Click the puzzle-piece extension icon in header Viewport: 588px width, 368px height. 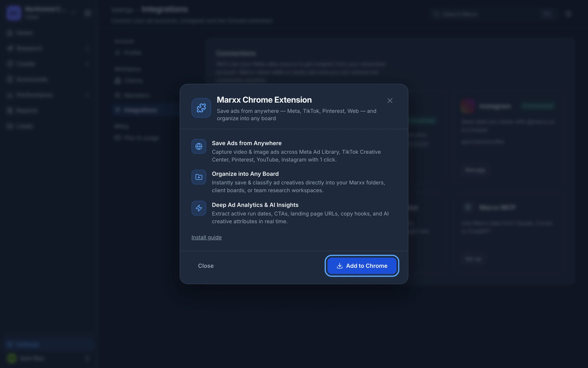(201, 108)
